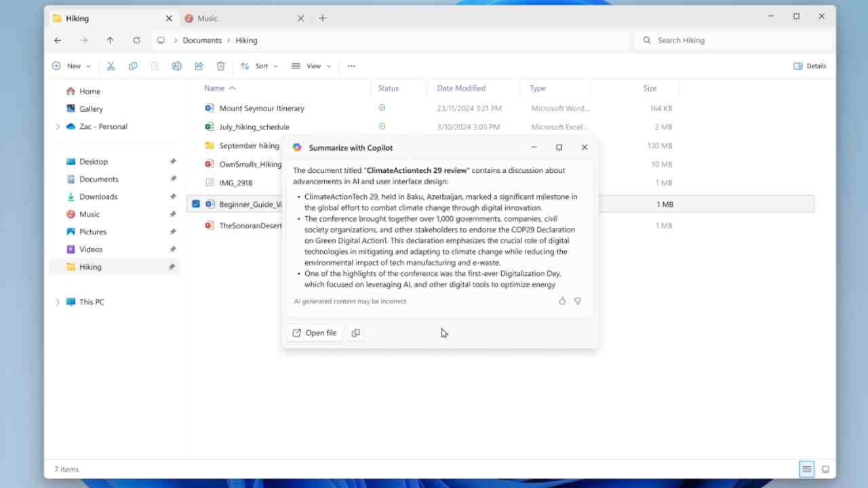The height and width of the screenshot is (488, 868).
Task: Open the Sort dropdown
Action: (258, 66)
